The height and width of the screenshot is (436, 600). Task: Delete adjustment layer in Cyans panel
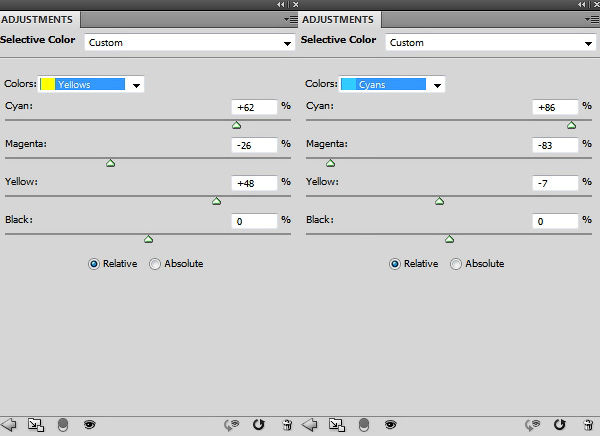point(588,425)
